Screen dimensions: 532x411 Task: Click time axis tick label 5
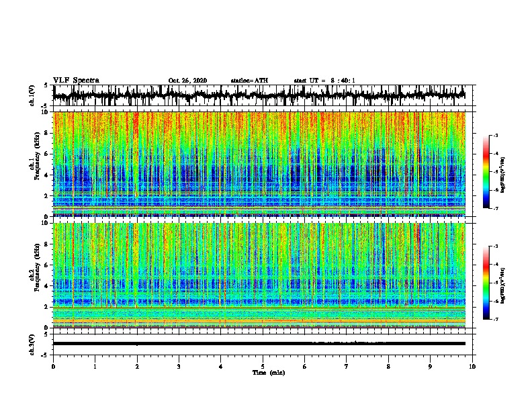click(263, 367)
